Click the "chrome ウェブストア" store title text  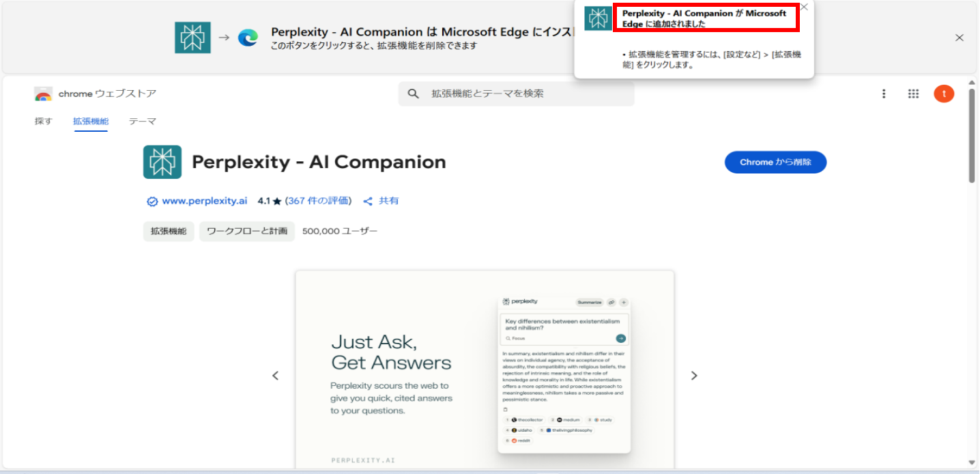pos(107,94)
